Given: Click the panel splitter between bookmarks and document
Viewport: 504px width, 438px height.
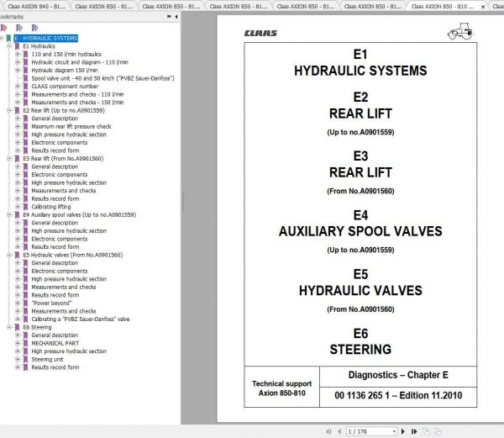Looking at the screenshot, I should [183, 201].
